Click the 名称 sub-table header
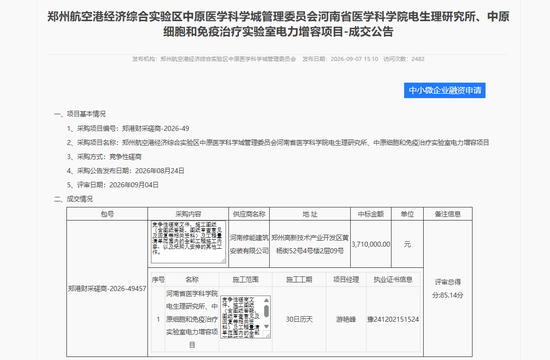Viewport: 550px width, 360px height. pyautogui.click(x=192, y=280)
